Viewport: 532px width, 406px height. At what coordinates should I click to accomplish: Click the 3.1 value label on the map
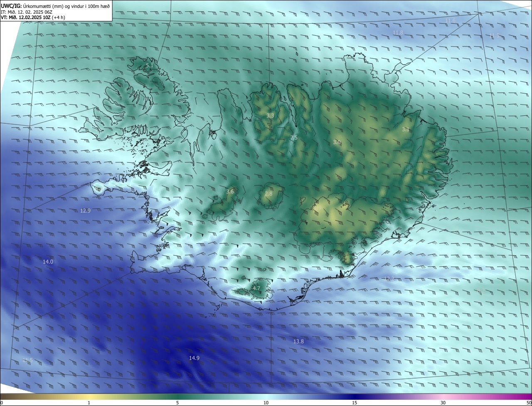coord(406,130)
